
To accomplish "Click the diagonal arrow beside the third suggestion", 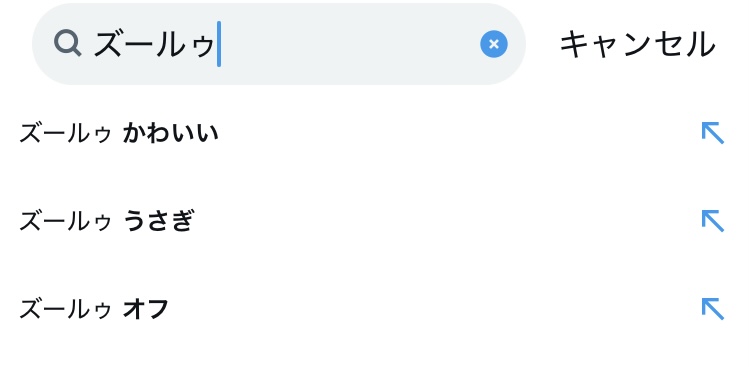I will pos(712,309).
